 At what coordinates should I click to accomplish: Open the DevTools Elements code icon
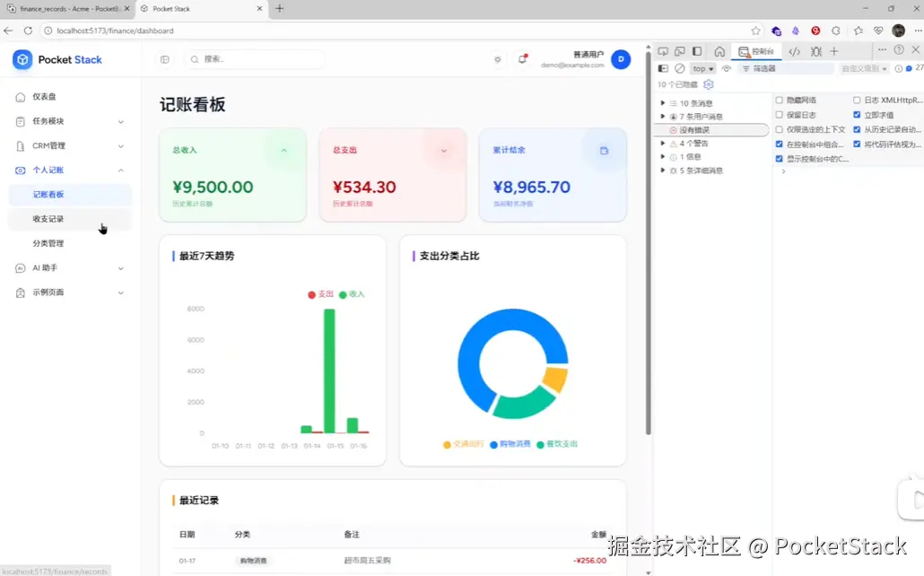[x=794, y=51]
